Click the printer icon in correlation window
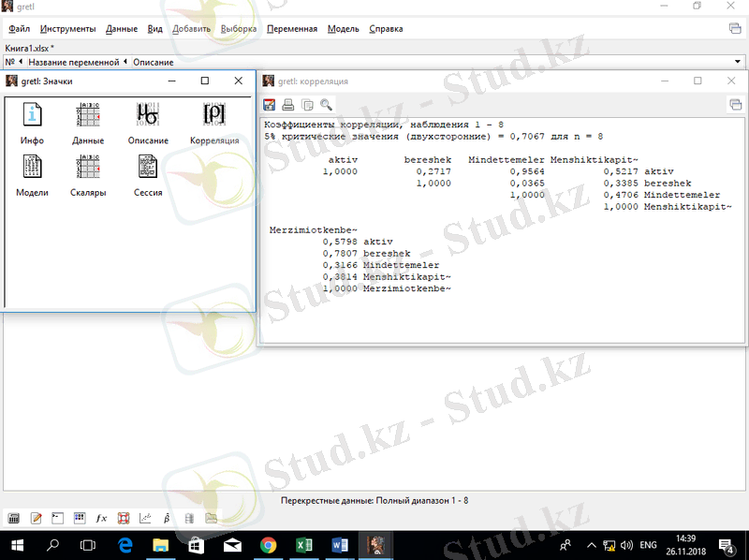749x560 pixels. (288, 105)
